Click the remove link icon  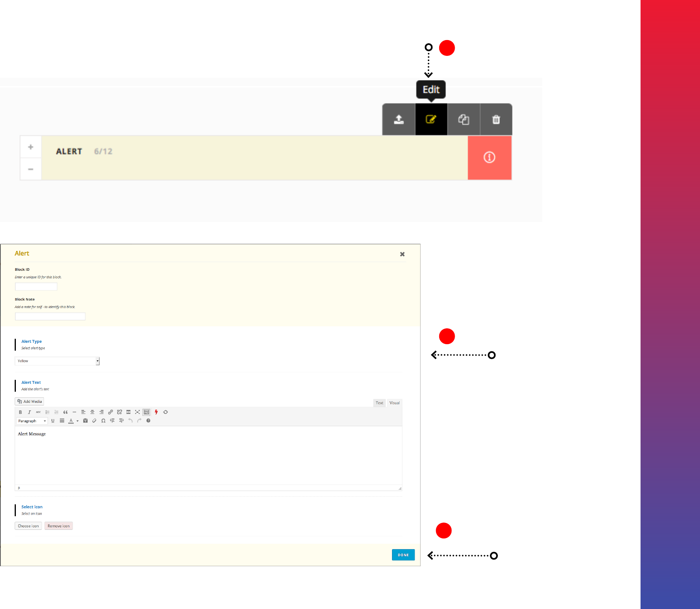(119, 412)
